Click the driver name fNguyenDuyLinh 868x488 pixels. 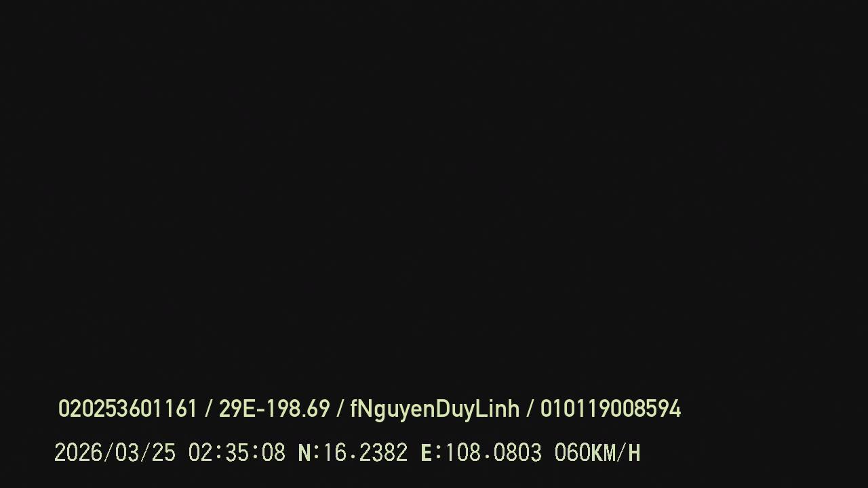coord(435,409)
